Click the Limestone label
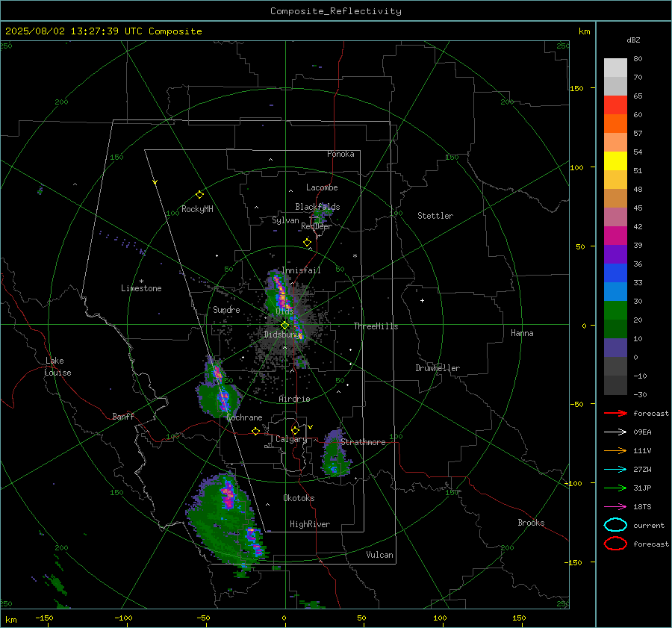Image resolution: width=672 pixels, height=628 pixels. [x=141, y=288]
